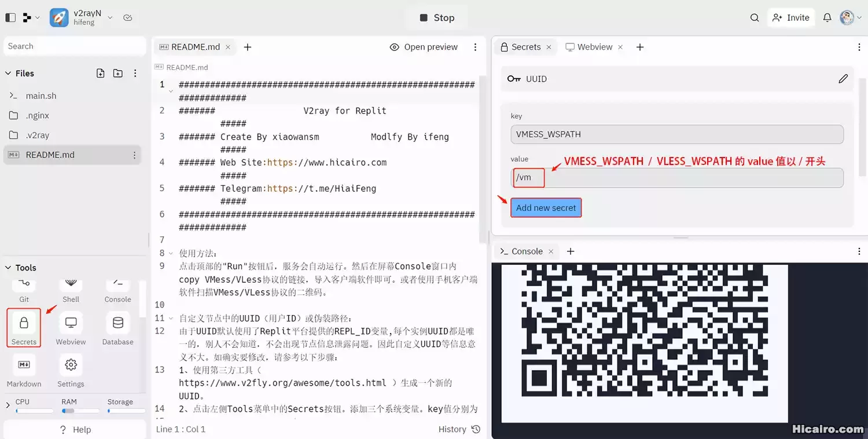Click Add new secret

[546, 207]
